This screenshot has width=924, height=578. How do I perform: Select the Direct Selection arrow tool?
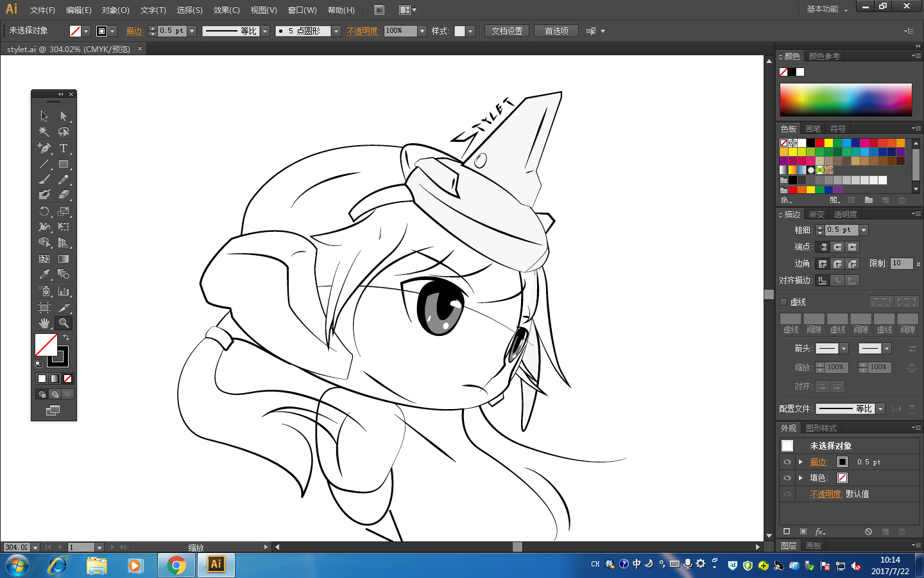point(64,116)
